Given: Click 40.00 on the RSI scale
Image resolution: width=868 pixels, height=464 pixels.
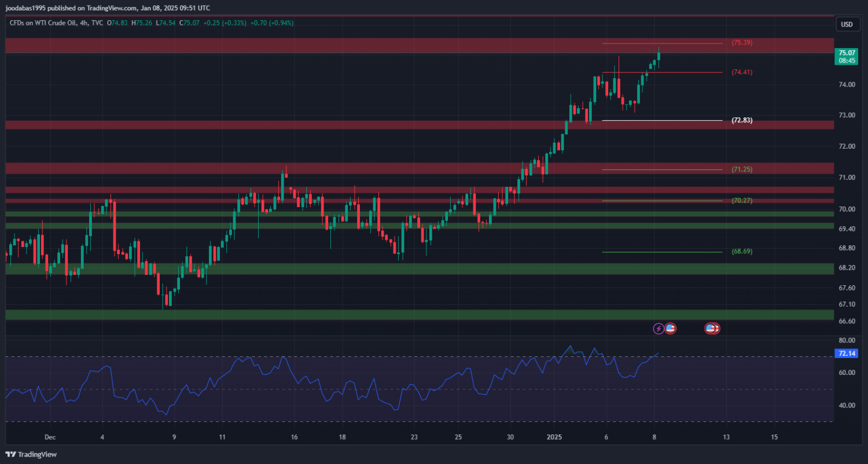Looking at the screenshot, I should tap(847, 406).
